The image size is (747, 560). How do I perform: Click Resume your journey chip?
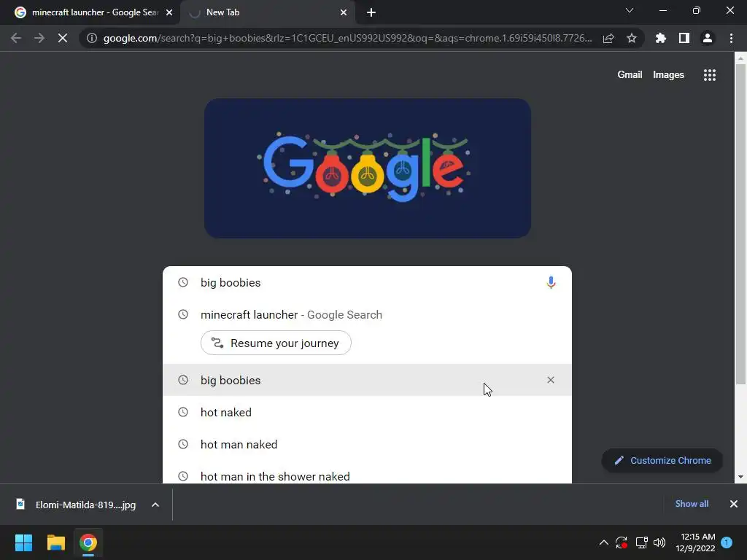click(276, 343)
